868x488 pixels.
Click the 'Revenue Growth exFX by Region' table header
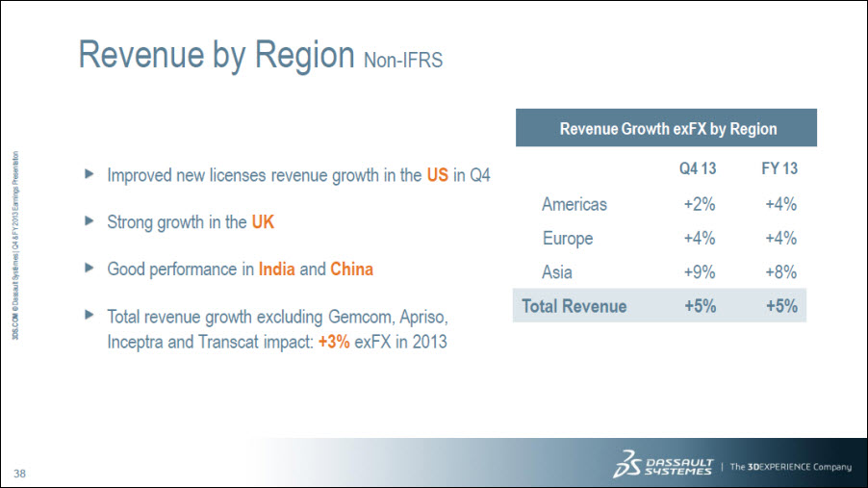click(x=667, y=128)
